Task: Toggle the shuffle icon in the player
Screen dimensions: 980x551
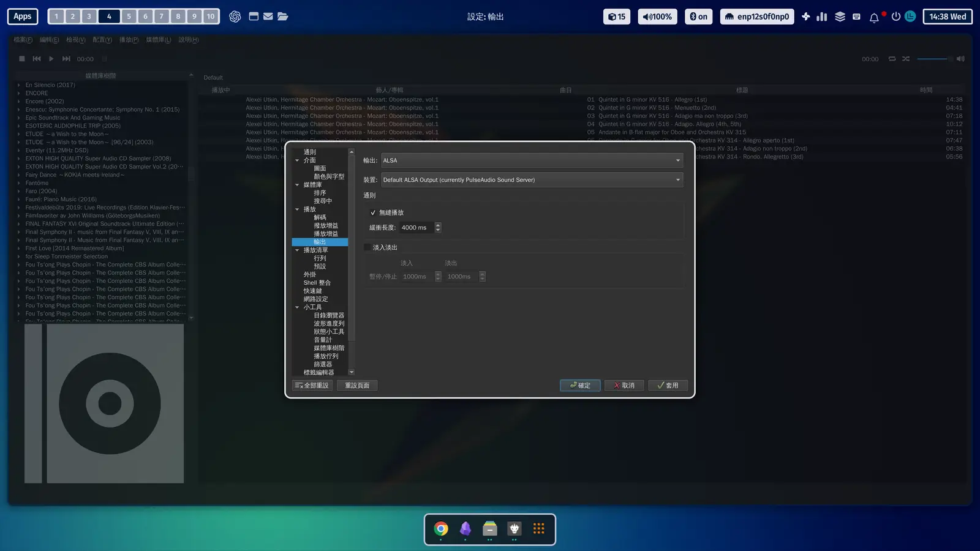Action: (x=906, y=59)
